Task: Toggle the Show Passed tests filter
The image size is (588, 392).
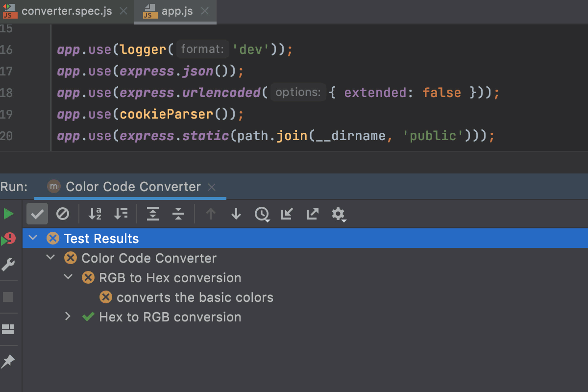Action: point(37,214)
